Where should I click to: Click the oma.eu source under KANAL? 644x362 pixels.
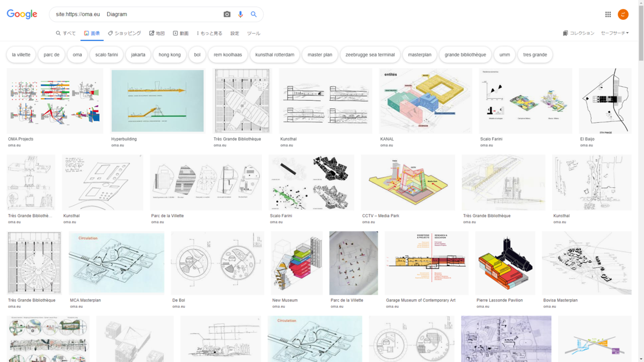click(387, 145)
